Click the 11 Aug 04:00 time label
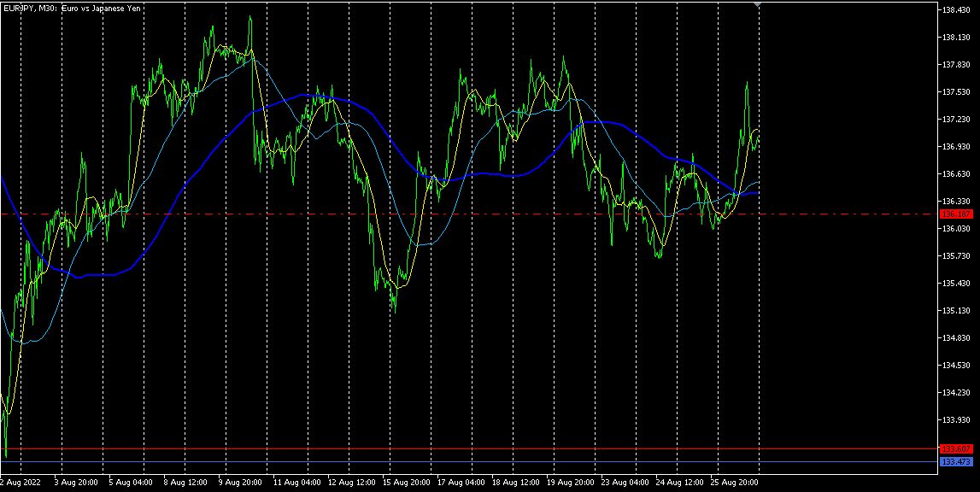980x492 pixels. click(296, 483)
